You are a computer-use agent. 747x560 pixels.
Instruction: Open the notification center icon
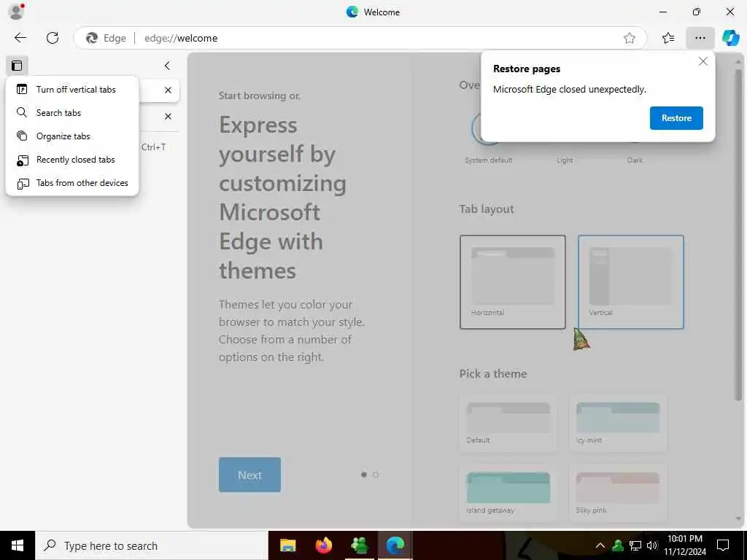pos(723,545)
